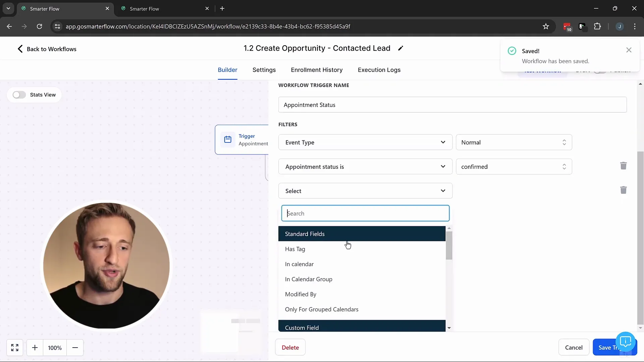Screen dimensions: 644x362
Task: Click the Cancel button
Action: [x=574, y=348]
